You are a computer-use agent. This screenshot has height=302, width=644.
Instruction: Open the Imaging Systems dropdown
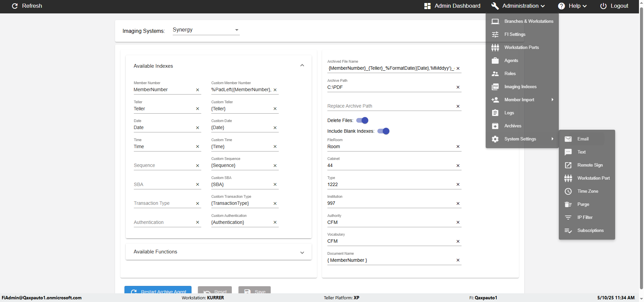[x=206, y=30]
